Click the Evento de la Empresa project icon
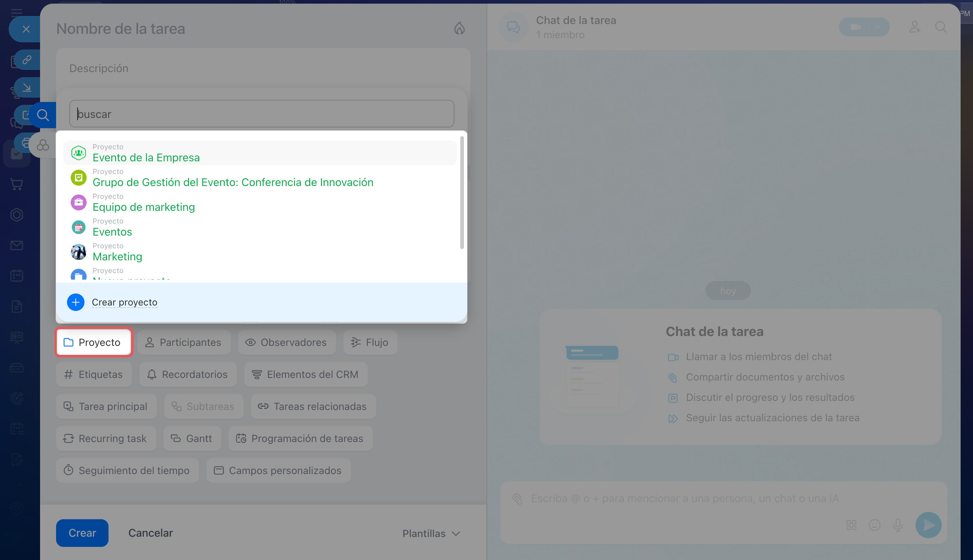This screenshot has height=560, width=973. coord(78,153)
